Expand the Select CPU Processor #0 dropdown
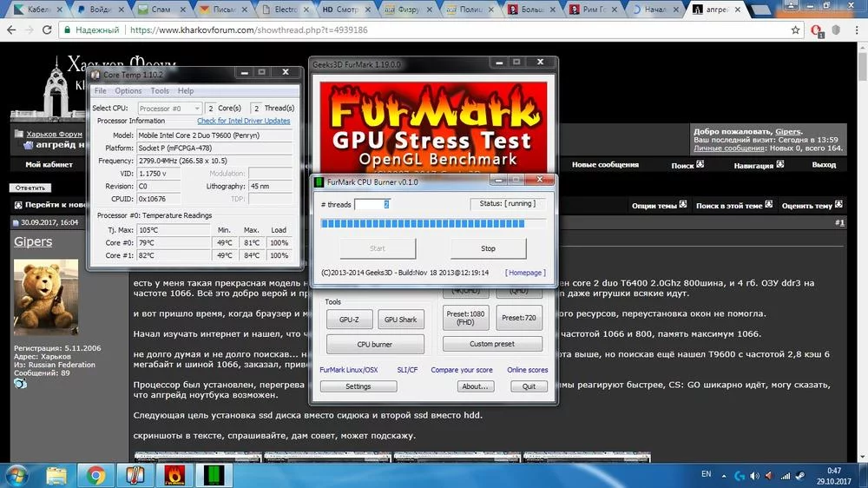Image resolution: width=868 pixels, height=488 pixels. coord(169,109)
